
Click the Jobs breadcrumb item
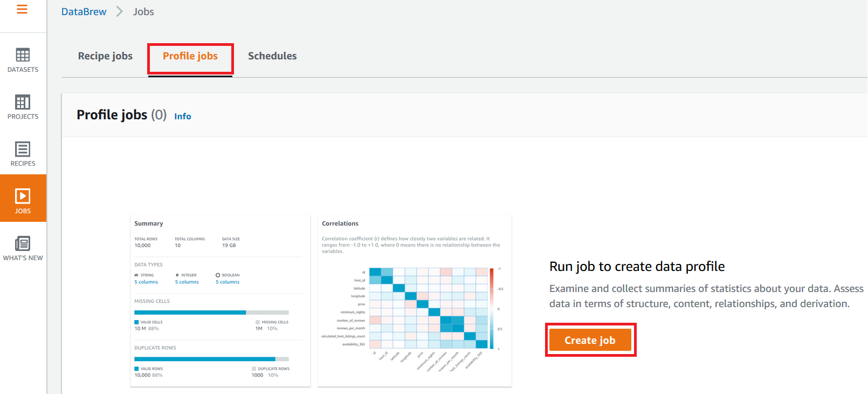(x=143, y=11)
